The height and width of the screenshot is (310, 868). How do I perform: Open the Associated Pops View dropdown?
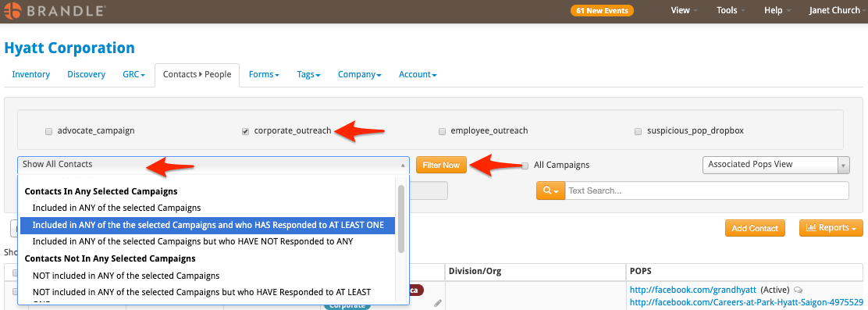point(775,165)
